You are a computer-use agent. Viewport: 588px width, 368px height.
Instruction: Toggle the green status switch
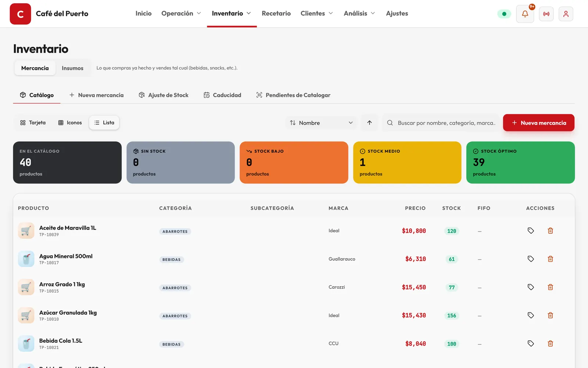504,14
